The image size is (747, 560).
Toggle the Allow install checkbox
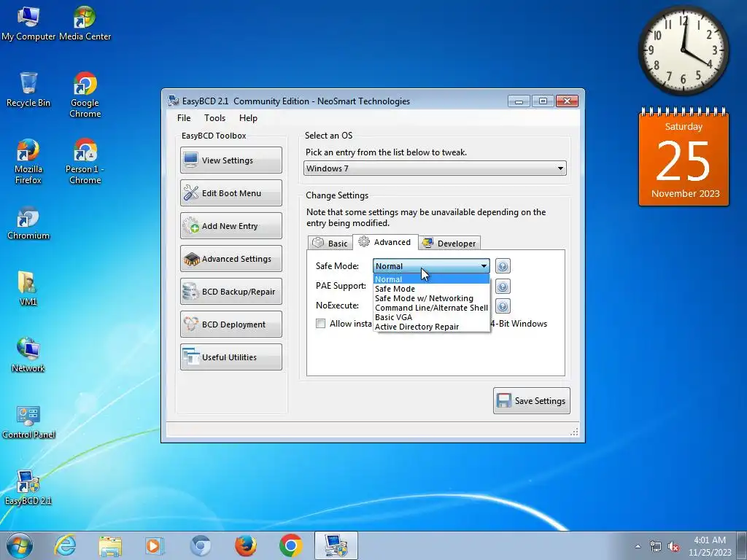point(321,324)
